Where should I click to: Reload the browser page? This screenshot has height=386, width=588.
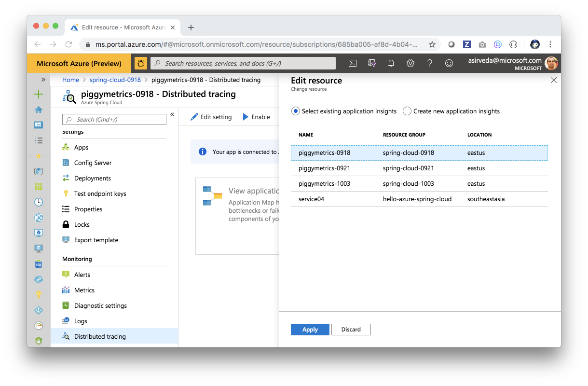click(68, 44)
